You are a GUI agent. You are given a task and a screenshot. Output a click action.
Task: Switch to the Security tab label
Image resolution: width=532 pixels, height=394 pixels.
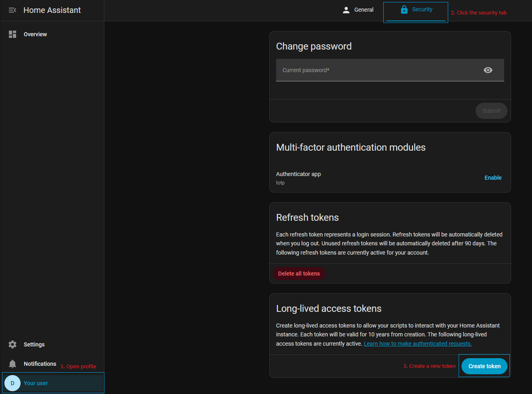pyautogui.click(x=422, y=9)
